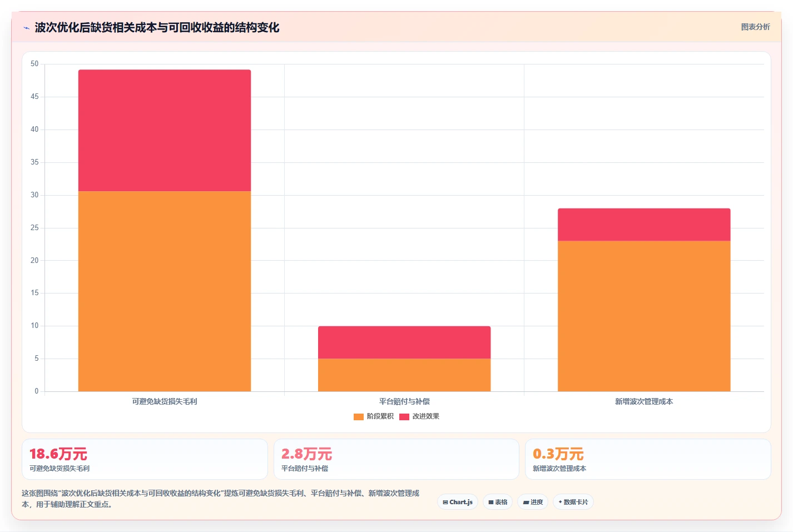Click x-axis label 平台赔付与补偿
The height and width of the screenshot is (532, 793).
tap(404, 401)
